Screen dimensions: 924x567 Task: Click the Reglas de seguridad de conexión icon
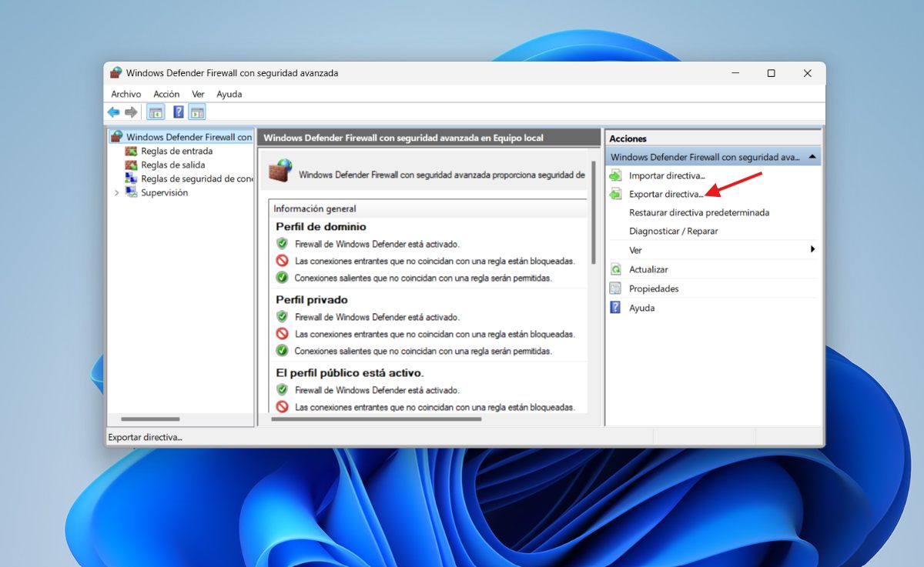coord(131,178)
